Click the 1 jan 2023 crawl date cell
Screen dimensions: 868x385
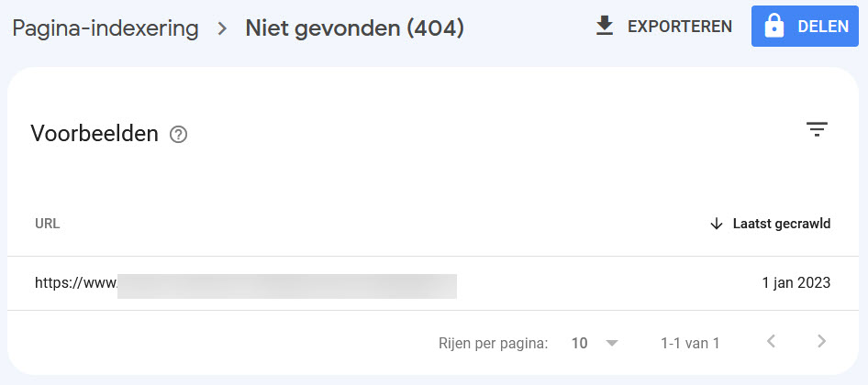pyautogui.click(x=796, y=283)
